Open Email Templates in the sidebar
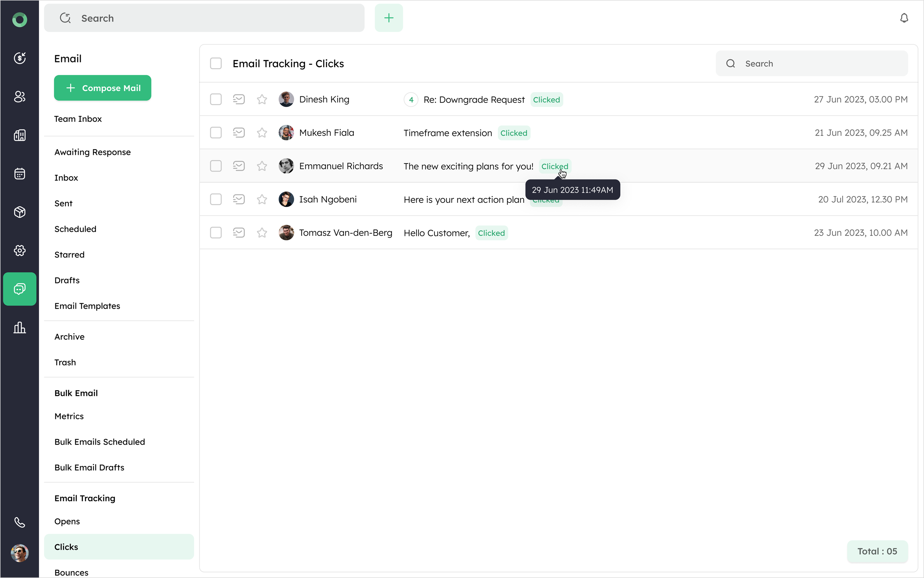The image size is (924, 578). click(x=87, y=306)
